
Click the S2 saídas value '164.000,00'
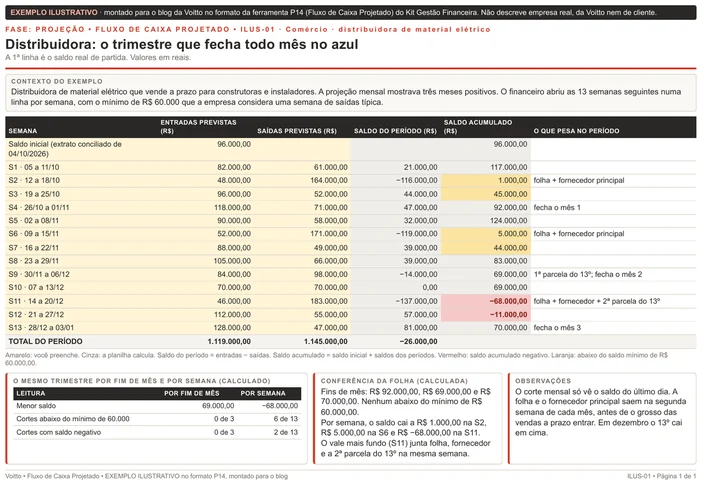(329, 180)
